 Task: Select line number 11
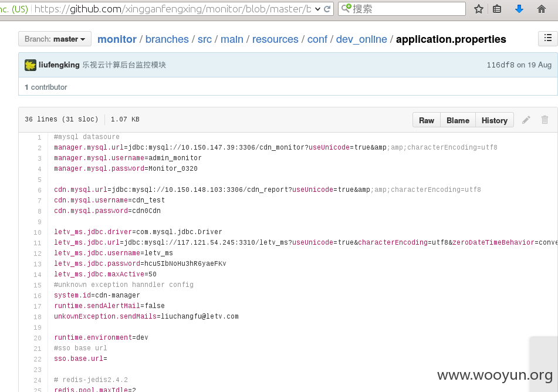(x=38, y=243)
